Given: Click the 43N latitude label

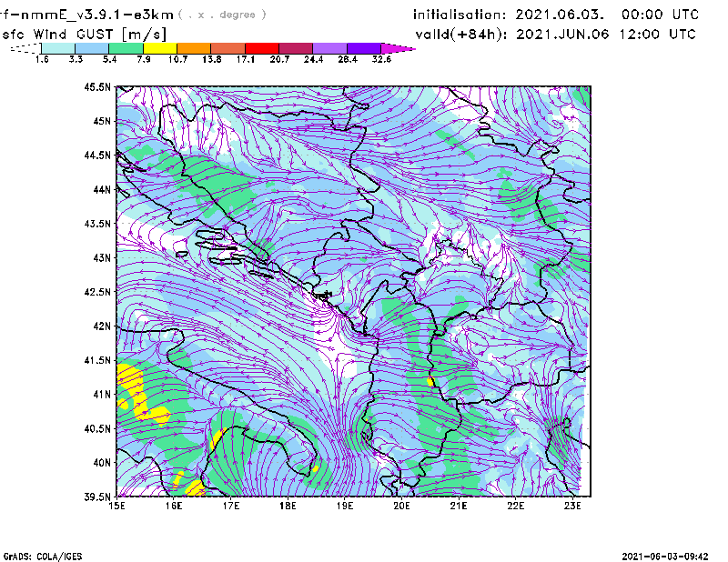Looking at the screenshot, I should [x=102, y=257].
